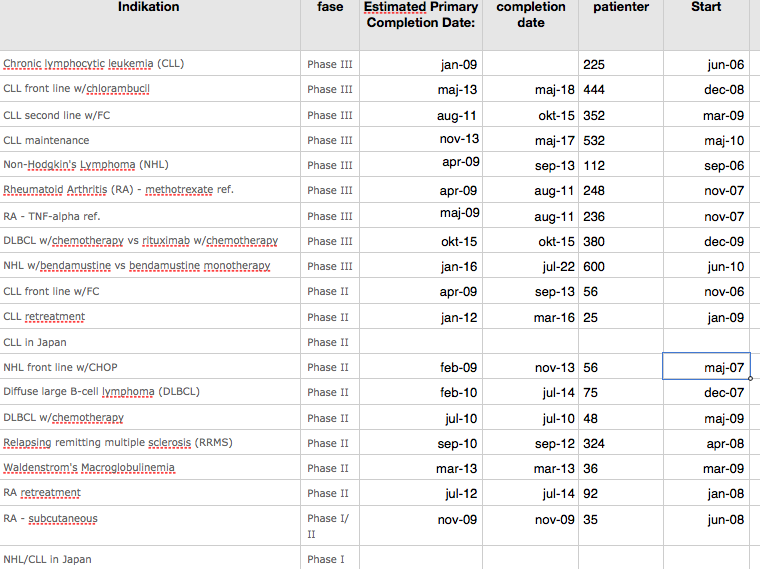This screenshot has width=760, height=569.
Task: Click patient count 600 cell
Action: click(x=621, y=266)
